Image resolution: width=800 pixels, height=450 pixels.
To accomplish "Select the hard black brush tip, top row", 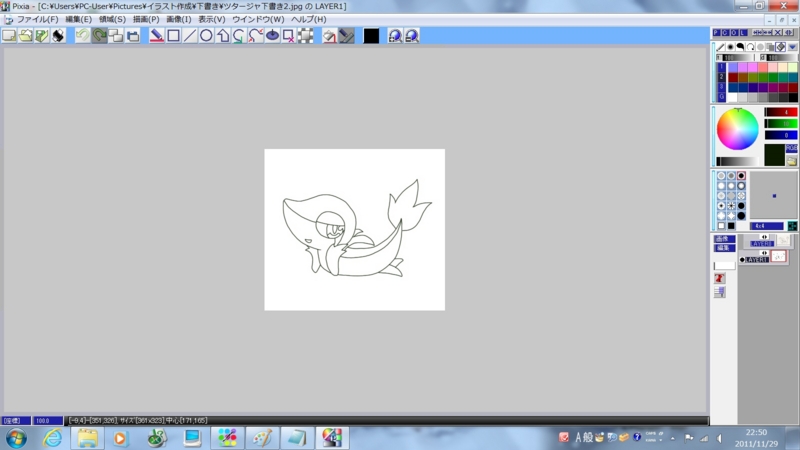I will tap(741, 176).
